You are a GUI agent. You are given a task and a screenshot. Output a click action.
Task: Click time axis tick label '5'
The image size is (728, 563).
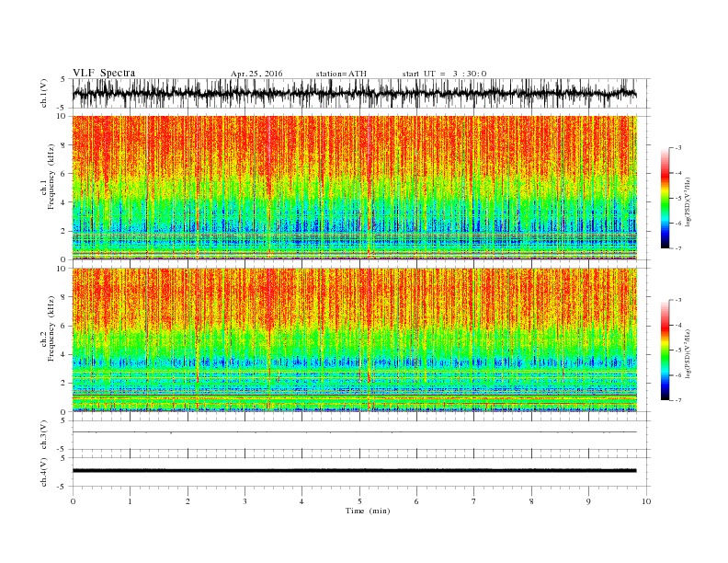coord(359,501)
